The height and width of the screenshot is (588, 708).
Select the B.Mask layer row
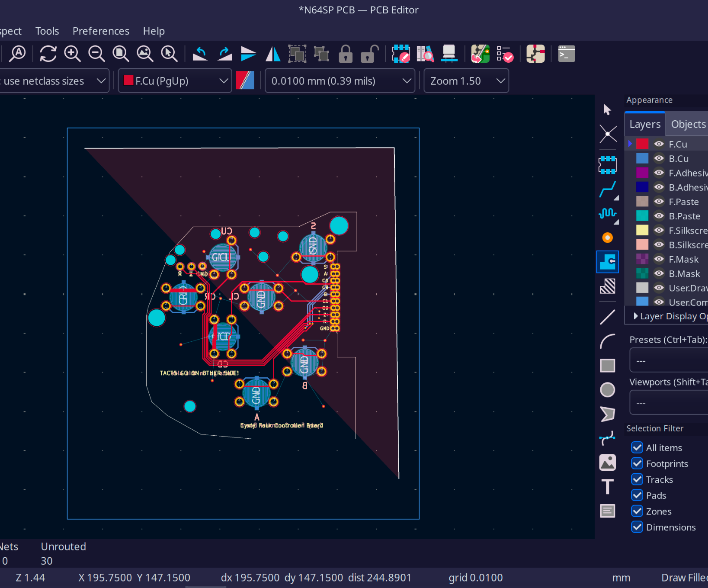666,273
